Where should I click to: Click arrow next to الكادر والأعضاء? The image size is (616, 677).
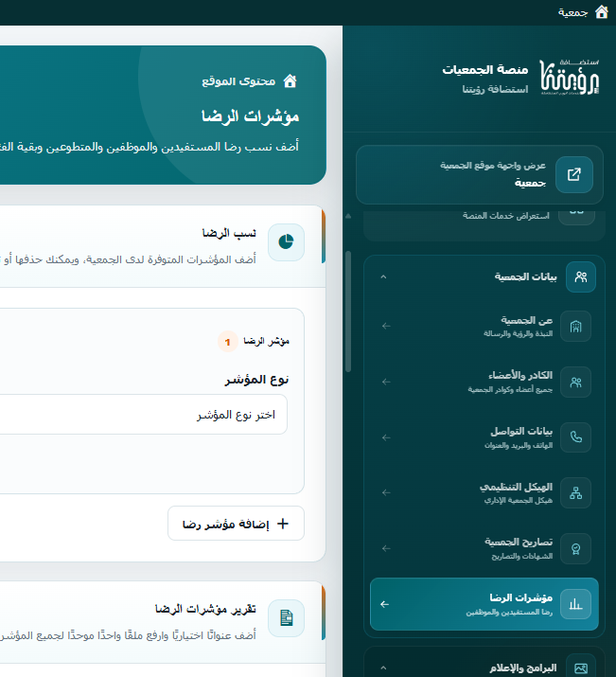coord(386,383)
